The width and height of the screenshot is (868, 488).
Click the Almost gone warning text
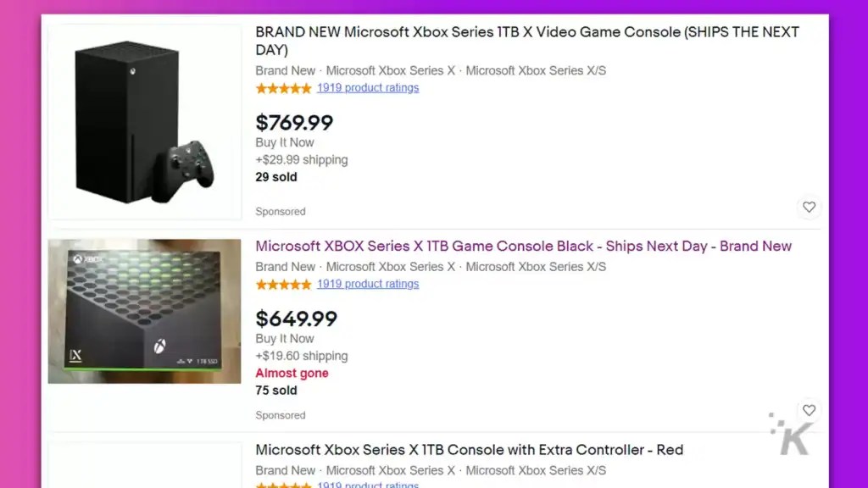tap(292, 373)
